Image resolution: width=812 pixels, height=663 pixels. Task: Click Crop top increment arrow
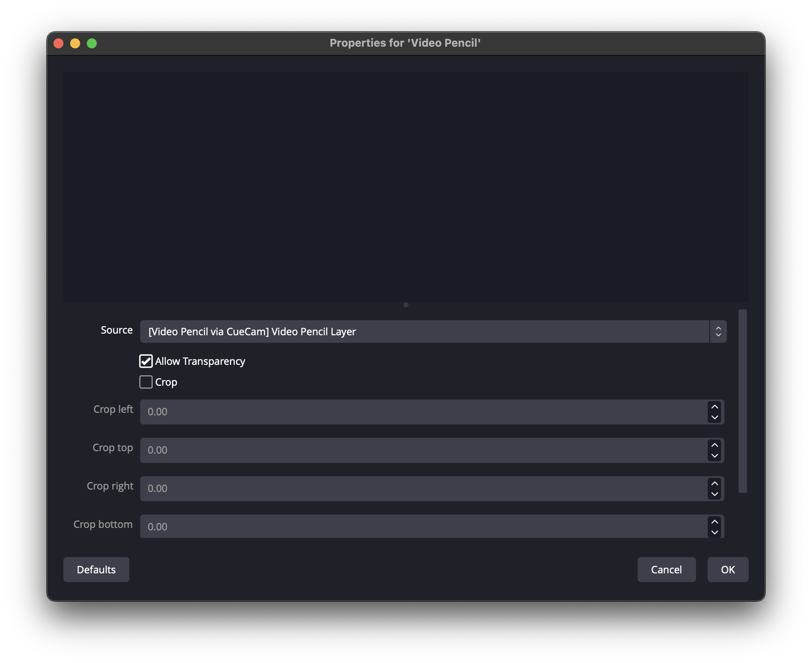[x=714, y=445]
